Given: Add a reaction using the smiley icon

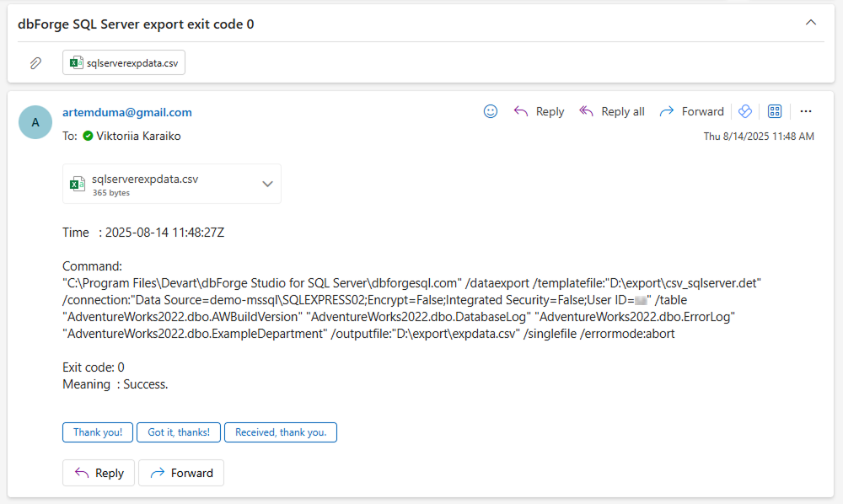Looking at the screenshot, I should 490,110.
